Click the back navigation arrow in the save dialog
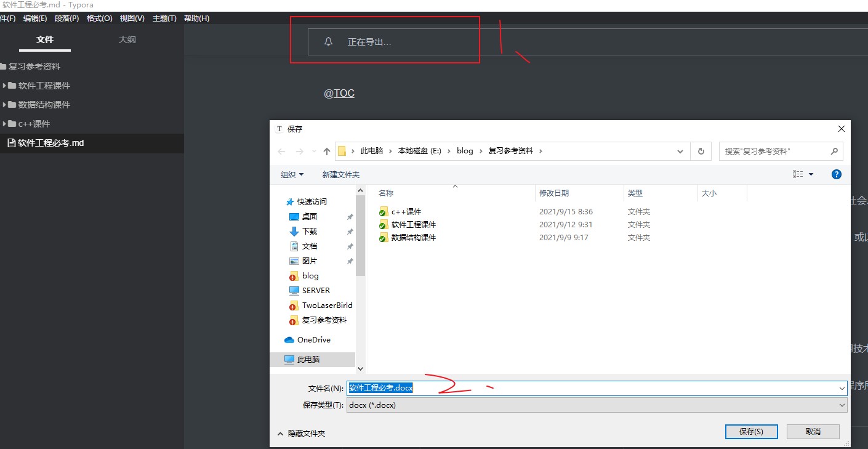This screenshot has width=868, height=449. [x=281, y=150]
